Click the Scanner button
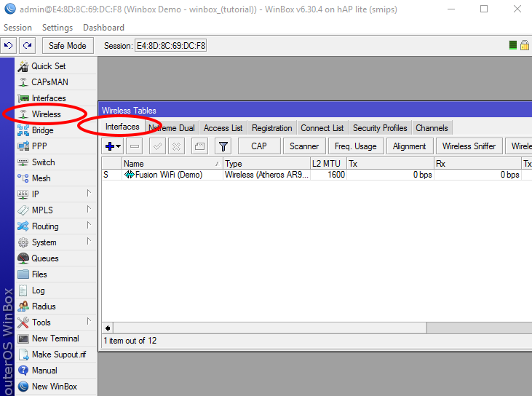The height and width of the screenshot is (396, 532). pyautogui.click(x=304, y=146)
